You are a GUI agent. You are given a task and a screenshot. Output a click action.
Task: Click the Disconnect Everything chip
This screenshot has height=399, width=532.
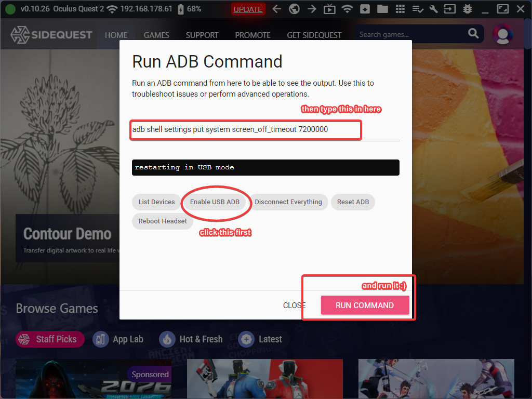coord(288,202)
